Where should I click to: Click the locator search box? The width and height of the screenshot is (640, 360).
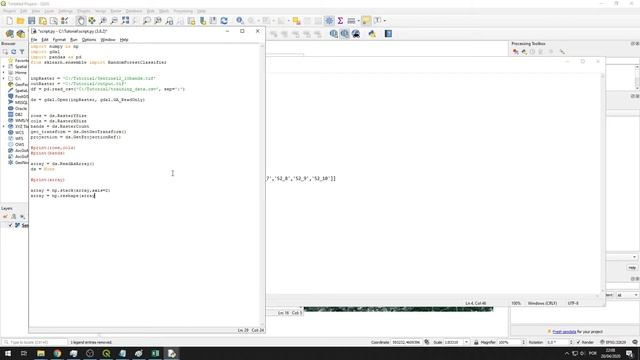click(x=35, y=342)
